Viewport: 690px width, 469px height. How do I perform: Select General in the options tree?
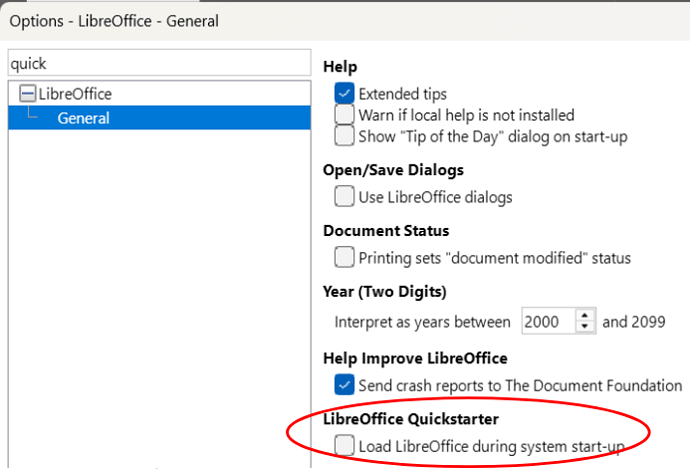pyautogui.click(x=83, y=118)
